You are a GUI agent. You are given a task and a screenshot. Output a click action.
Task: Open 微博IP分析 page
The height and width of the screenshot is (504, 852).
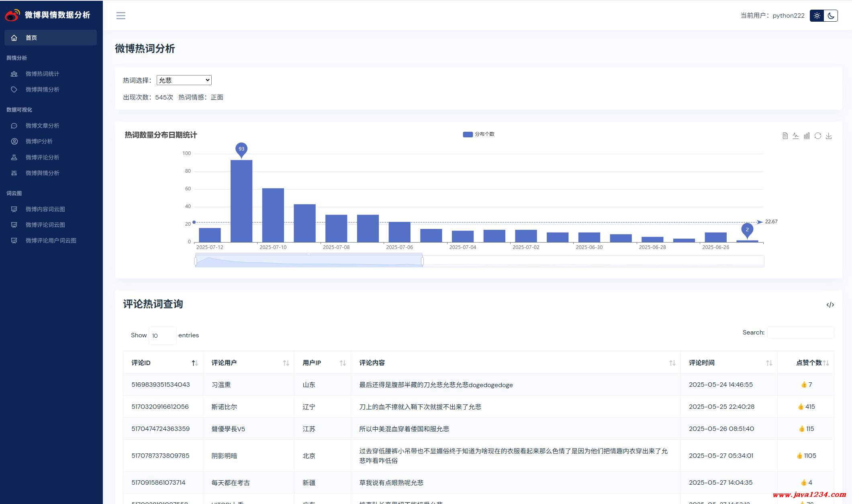tap(39, 141)
